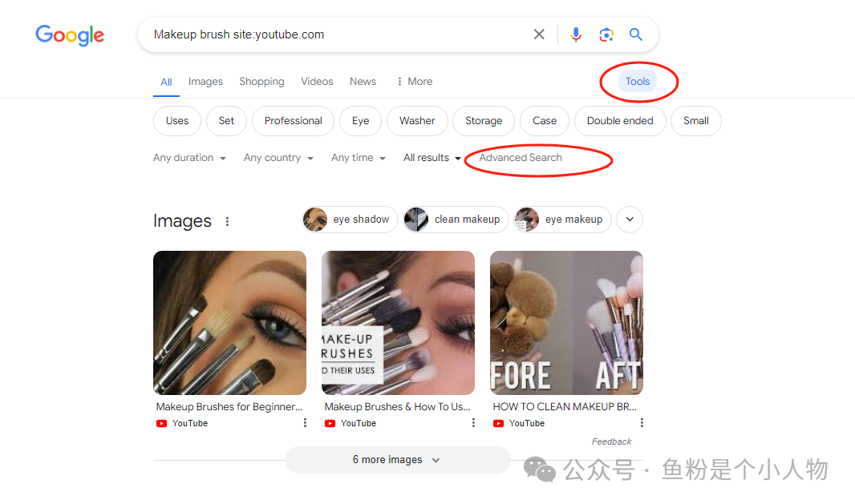The height and width of the screenshot is (504, 855).
Task: Click the blue magnifier search icon
Action: pyautogui.click(x=636, y=34)
